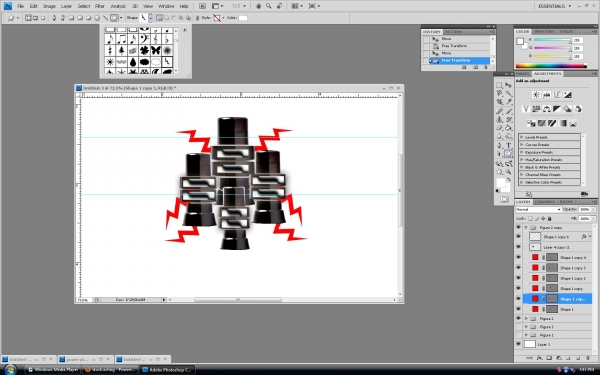This screenshot has height=375, width=600.
Task: Pick the beamed eighth notes shape in the picker
Action: point(122,39)
